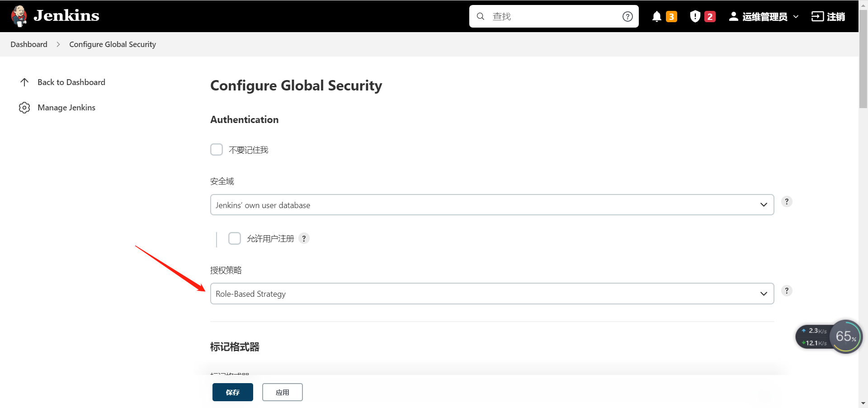Screen dimensions: 868x408
Task: Open Jenkins home via title text
Action: [66, 16]
